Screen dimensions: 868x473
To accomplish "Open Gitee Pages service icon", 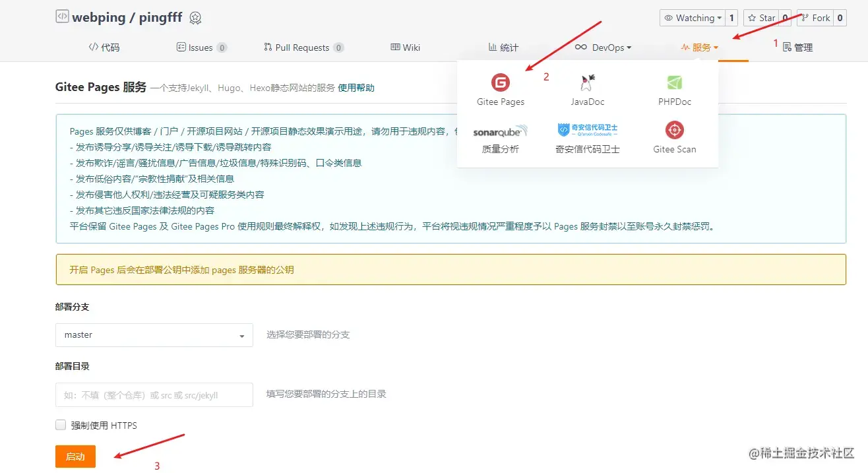I will point(501,82).
